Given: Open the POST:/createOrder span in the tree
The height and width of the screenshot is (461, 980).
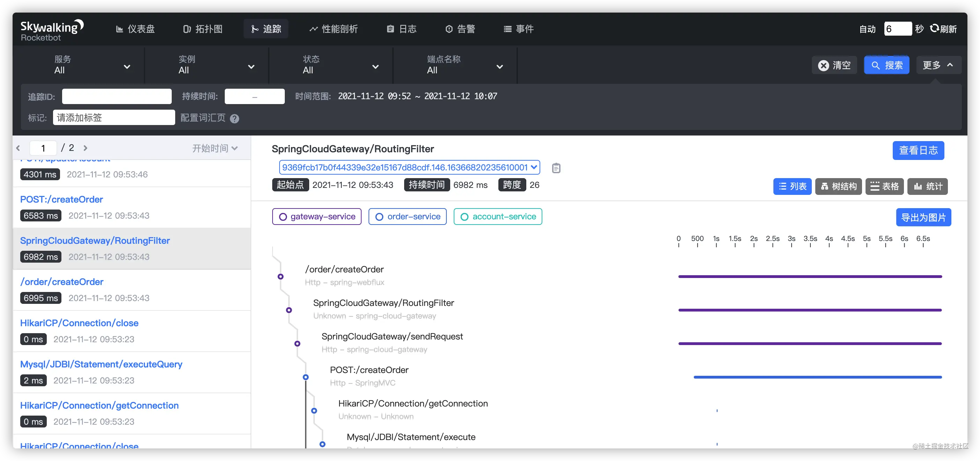Looking at the screenshot, I should point(369,370).
